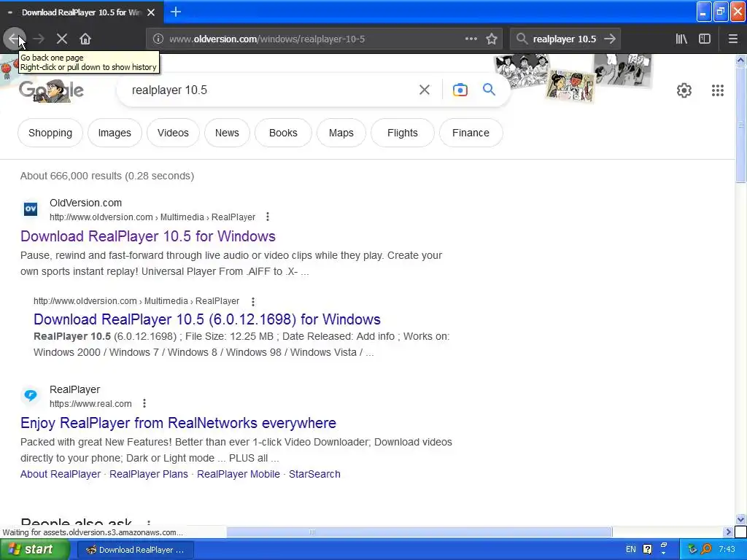
Task: Click the RealPlayer site name text
Action: coord(75,389)
